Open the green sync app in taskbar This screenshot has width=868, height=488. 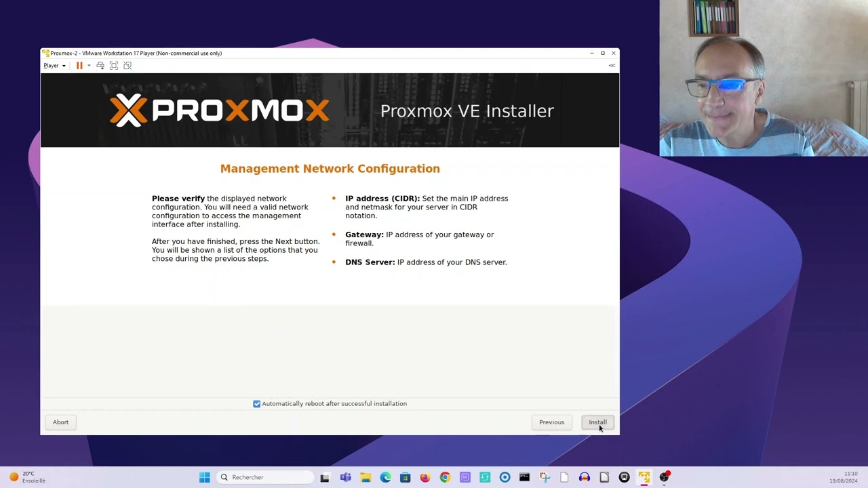485,477
